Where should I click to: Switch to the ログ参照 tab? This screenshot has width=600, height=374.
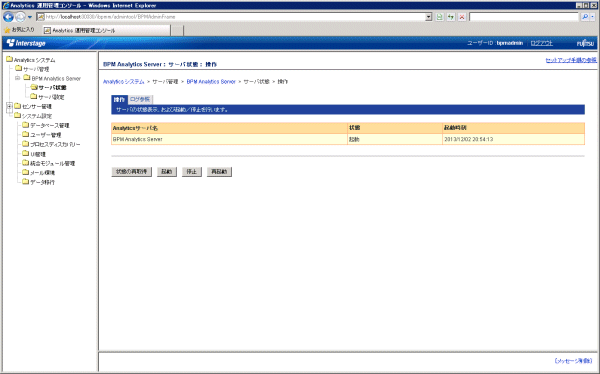(x=140, y=100)
